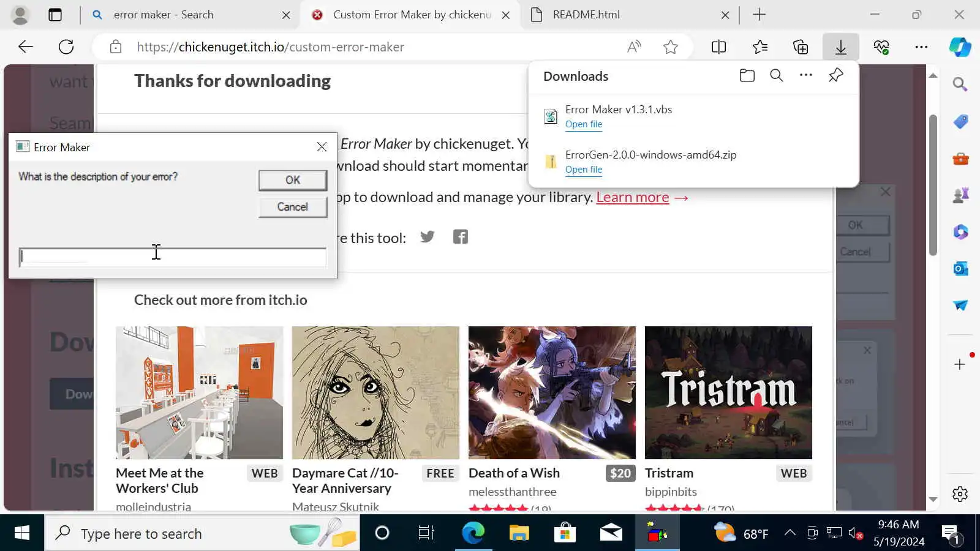Open Task View on taskbar

[426, 533]
